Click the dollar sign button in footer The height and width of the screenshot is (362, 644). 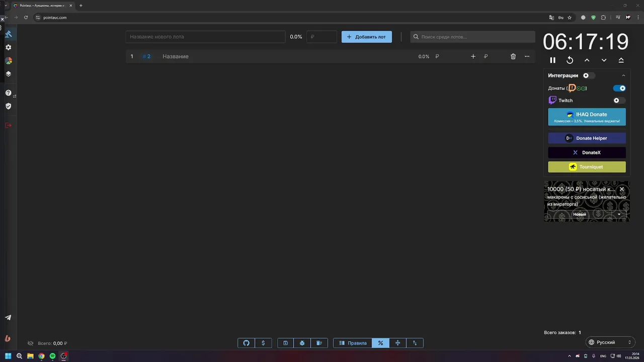[x=263, y=343]
